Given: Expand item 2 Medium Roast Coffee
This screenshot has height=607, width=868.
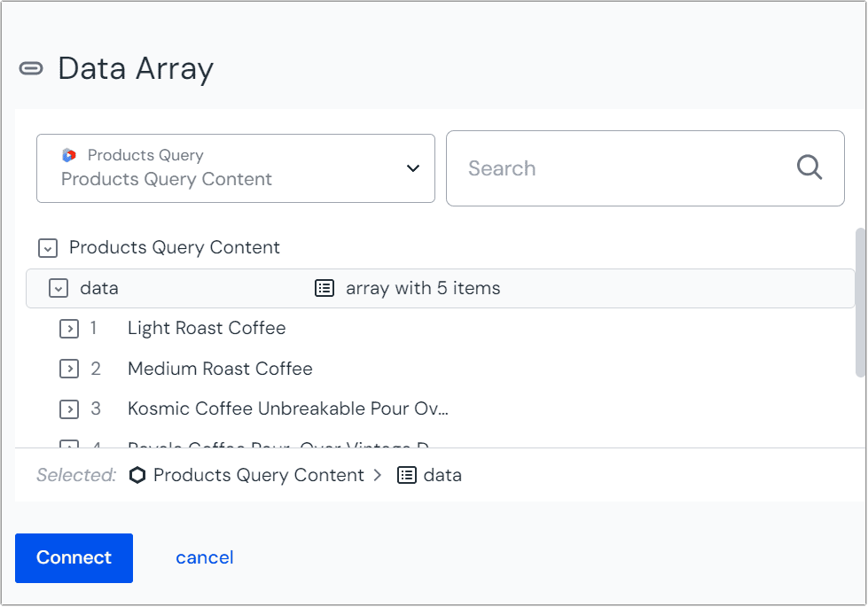Looking at the screenshot, I should [70, 369].
